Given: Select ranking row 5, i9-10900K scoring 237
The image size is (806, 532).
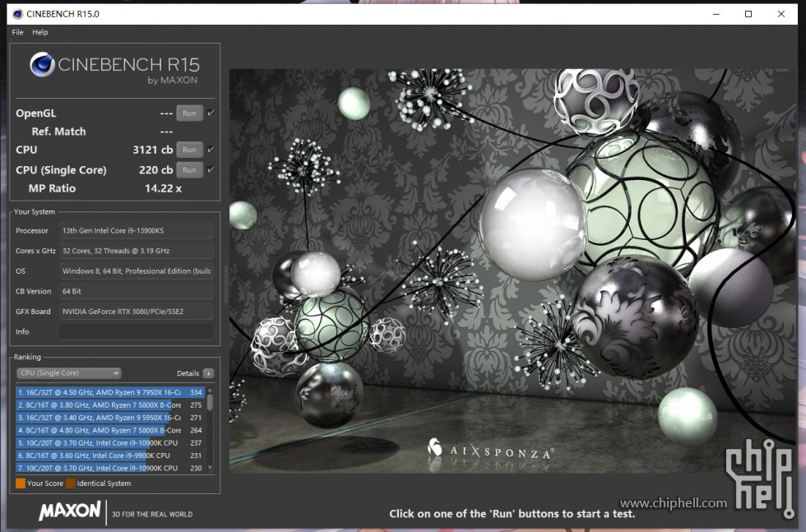Looking at the screenshot, I should click(110, 442).
